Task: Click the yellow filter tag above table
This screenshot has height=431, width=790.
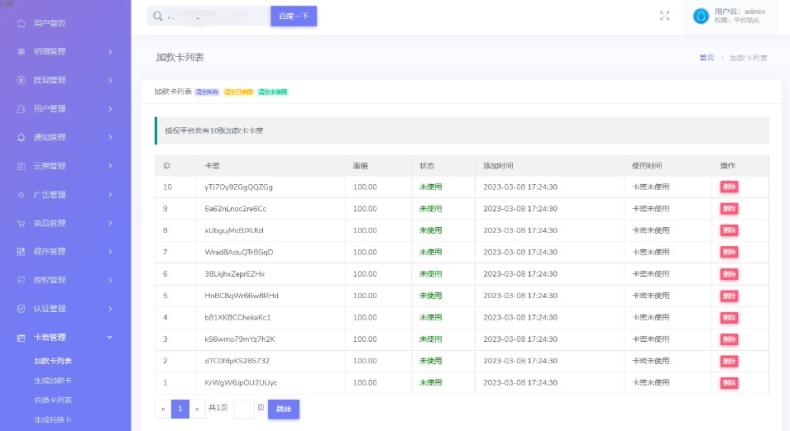Action: (x=239, y=92)
